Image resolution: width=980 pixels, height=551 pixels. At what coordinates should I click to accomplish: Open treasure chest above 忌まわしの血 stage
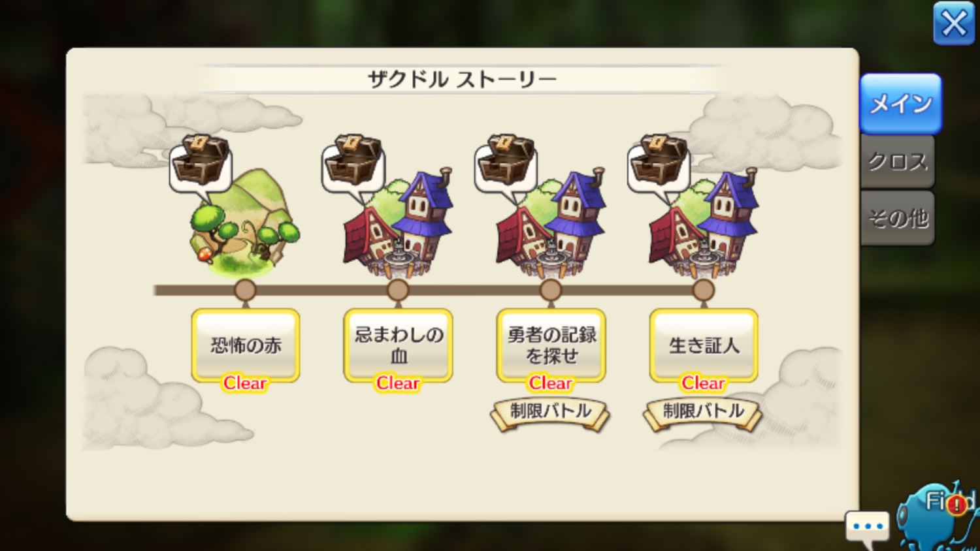coord(353,163)
